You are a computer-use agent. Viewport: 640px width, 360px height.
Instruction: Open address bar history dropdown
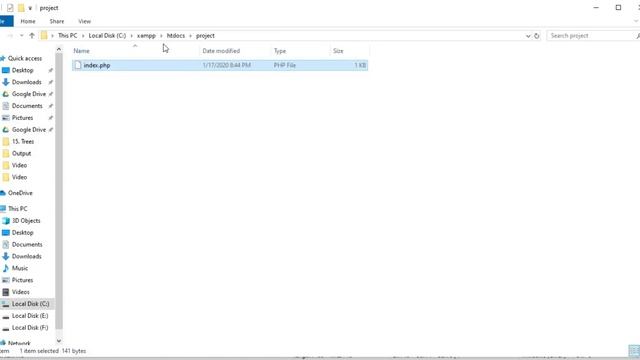tap(528, 36)
